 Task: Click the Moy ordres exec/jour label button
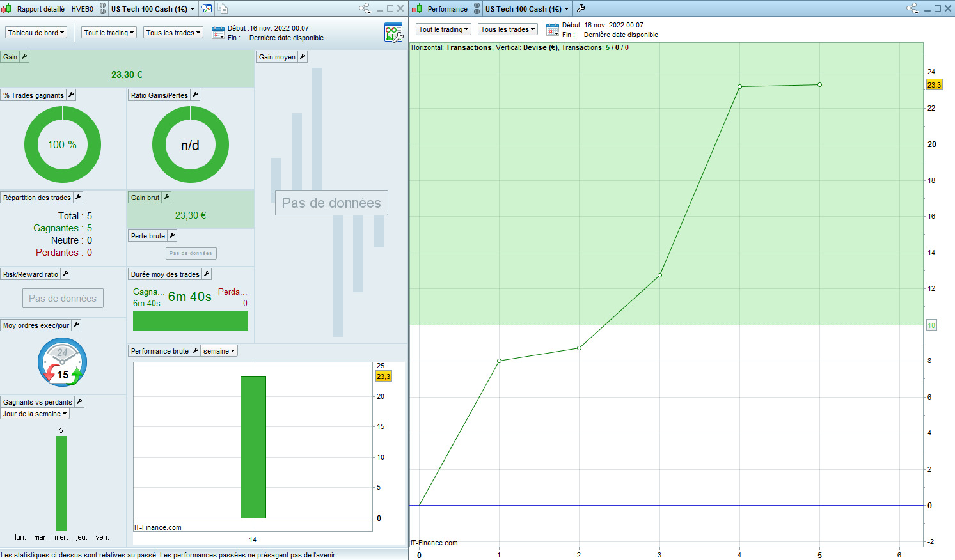coord(36,325)
